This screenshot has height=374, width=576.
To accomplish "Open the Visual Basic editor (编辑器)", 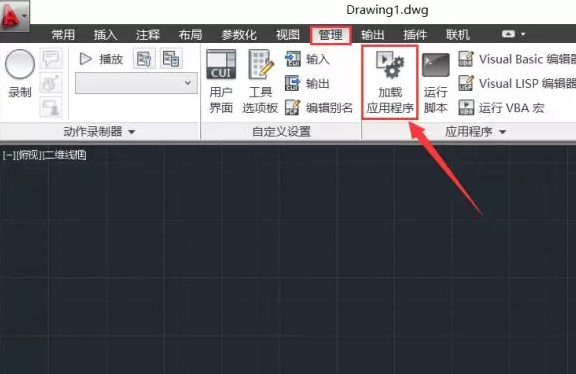I will [x=517, y=59].
